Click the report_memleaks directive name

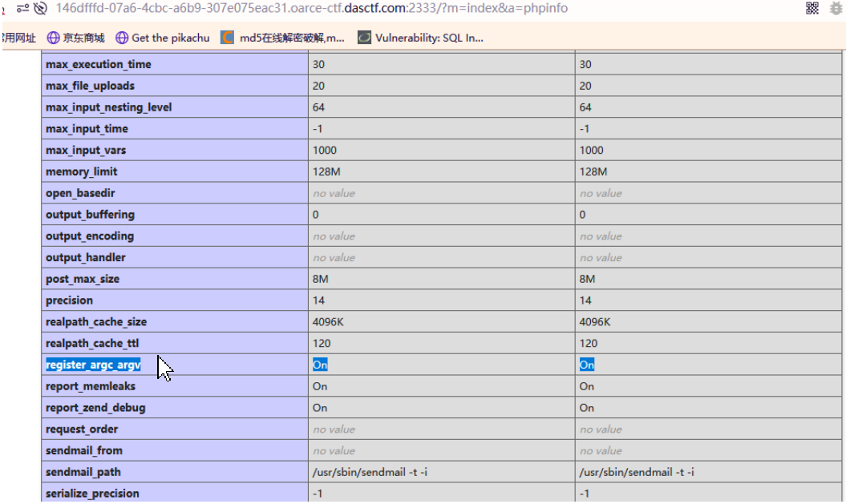[x=90, y=386]
